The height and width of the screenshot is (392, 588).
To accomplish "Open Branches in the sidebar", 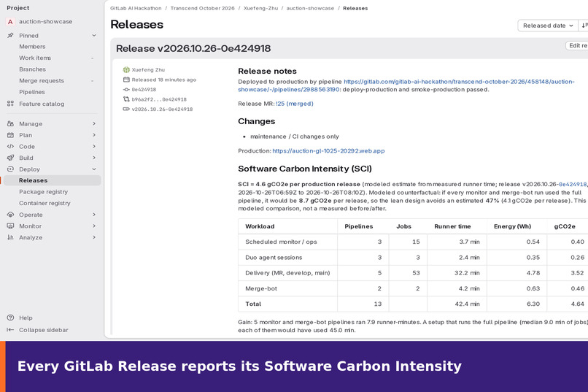I will coord(33,69).
